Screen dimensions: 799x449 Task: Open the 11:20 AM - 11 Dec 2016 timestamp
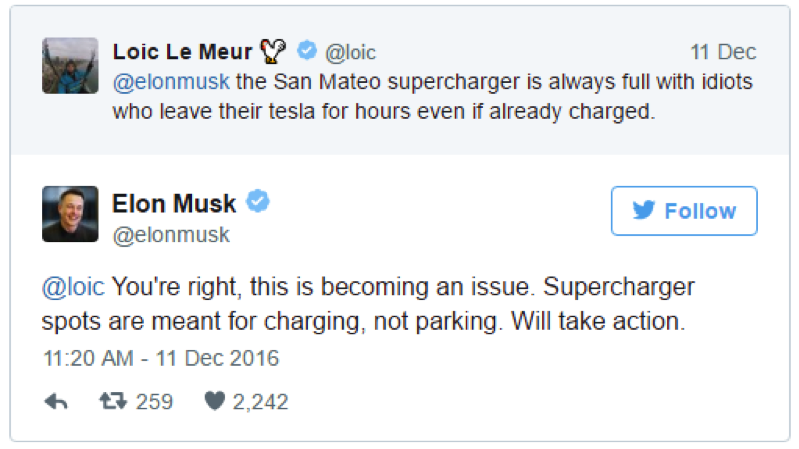pyautogui.click(x=160, y=357)
